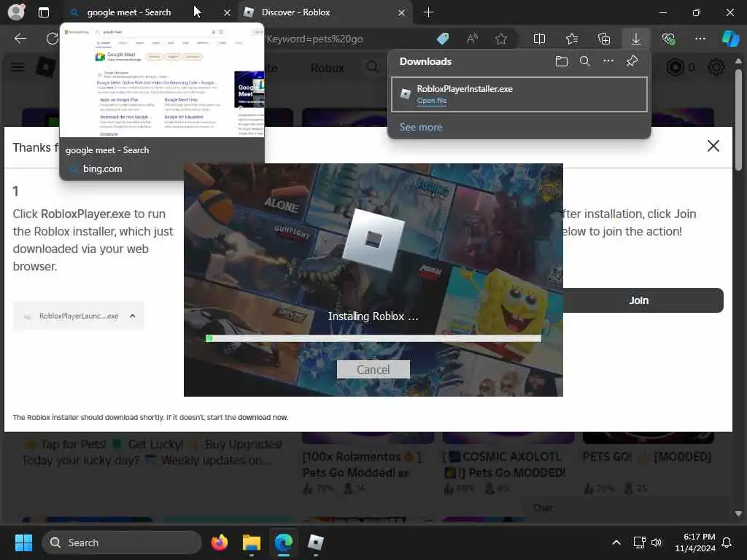Open the Robux nav item
This screenshot has height=560, width=747.
328,68
